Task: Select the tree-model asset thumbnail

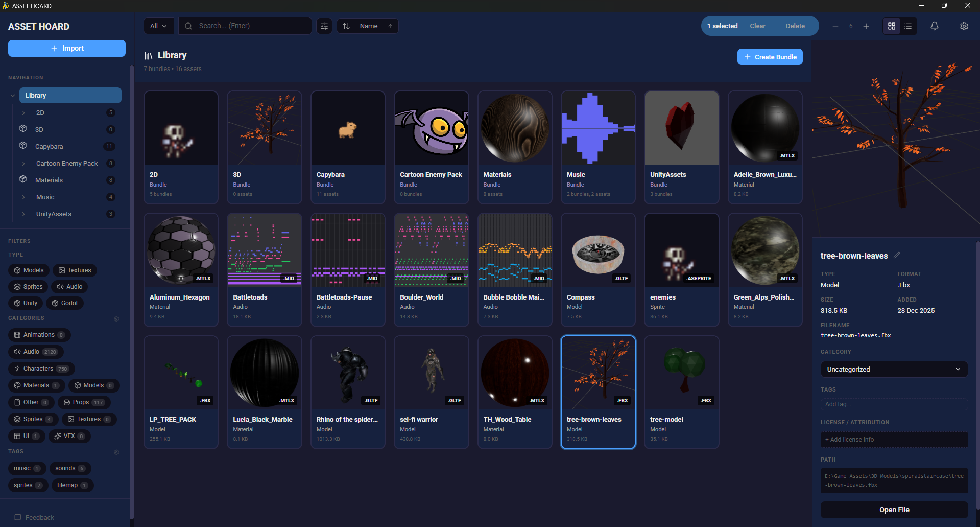Action: pyautogui.click(x=681, y=373)
